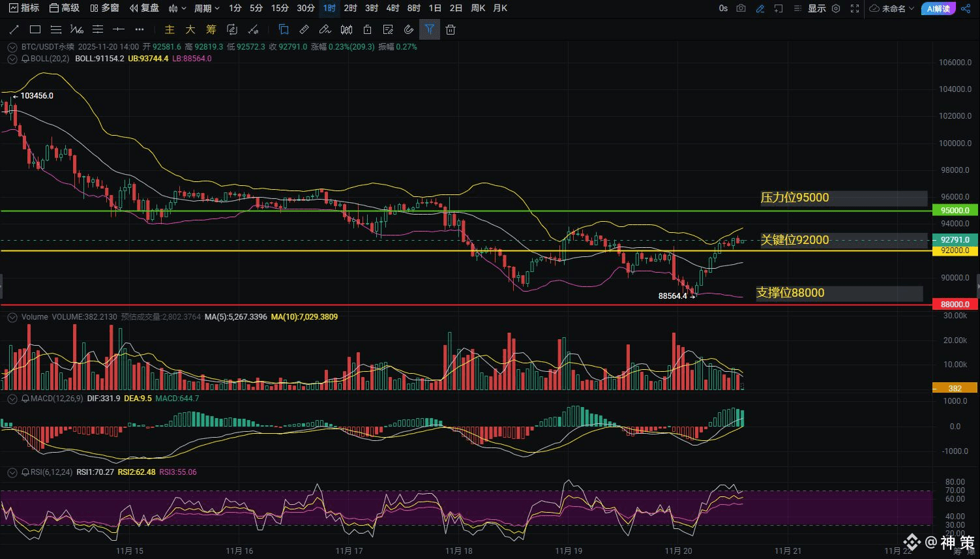Select the ruler measurement tool
Screen dimensions: 980x559
[304, 29]
